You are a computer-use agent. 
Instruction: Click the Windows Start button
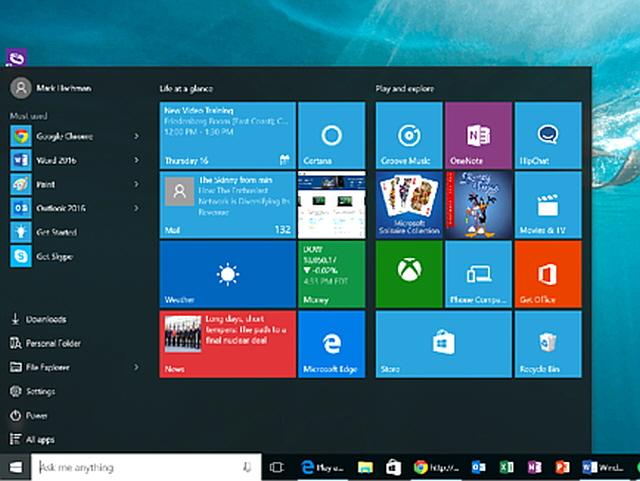tap(16, 467)
